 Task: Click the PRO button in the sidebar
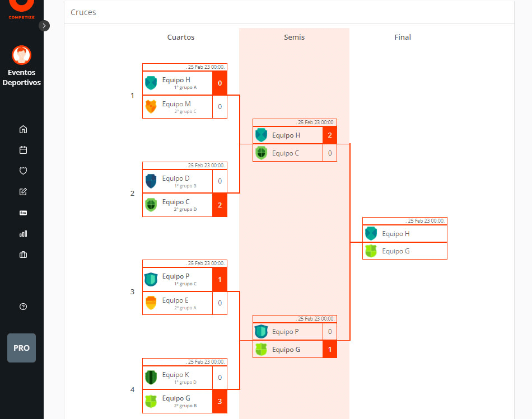21,347
